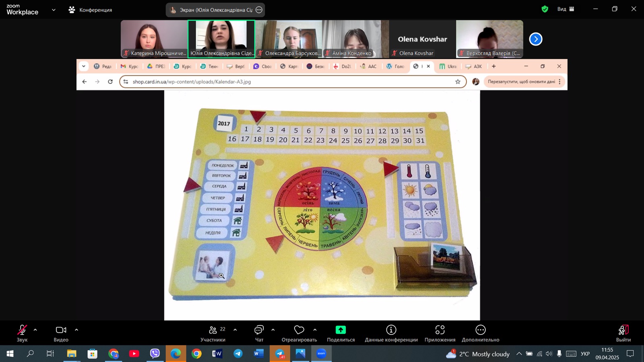
Task: Unmute microphone with the Звук button
Action: [x=22, y=333]
